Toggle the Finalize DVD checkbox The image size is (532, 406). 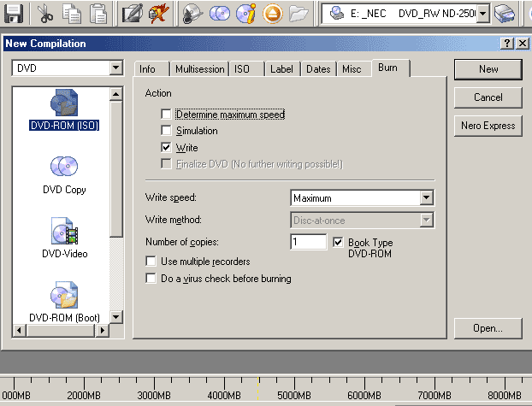(166, 164)
